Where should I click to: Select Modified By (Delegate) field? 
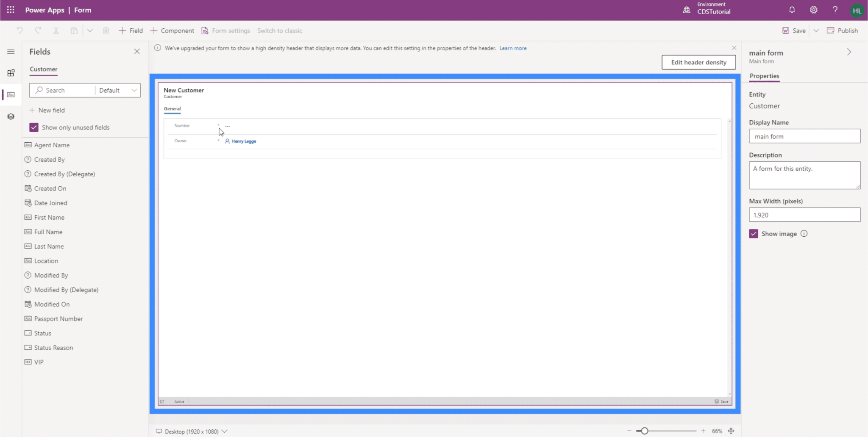(x=61, y=290)
